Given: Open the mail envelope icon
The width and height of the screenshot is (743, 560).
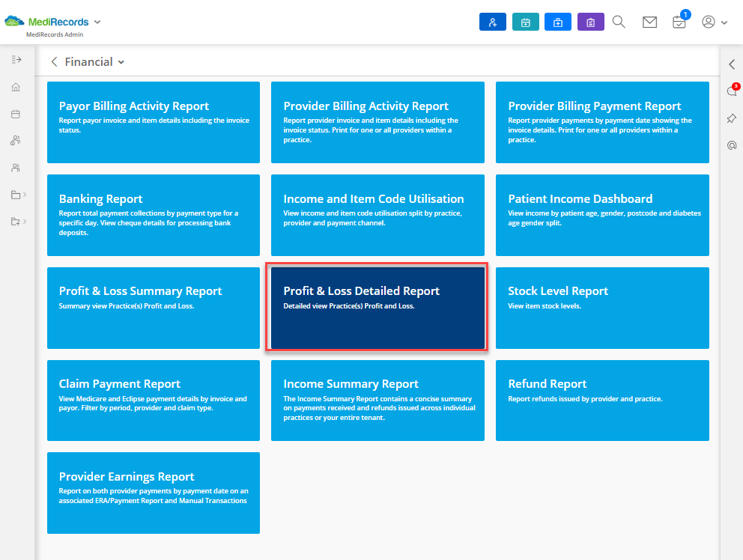Looking at the screenshot, I should pyautogui.click(x=649, y=22).
